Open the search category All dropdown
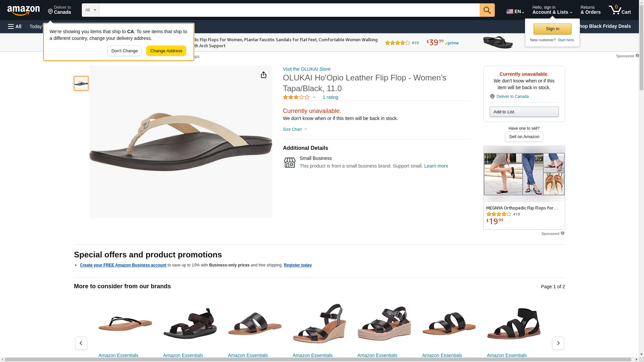 pyautogui.click(x=91, y=10)
